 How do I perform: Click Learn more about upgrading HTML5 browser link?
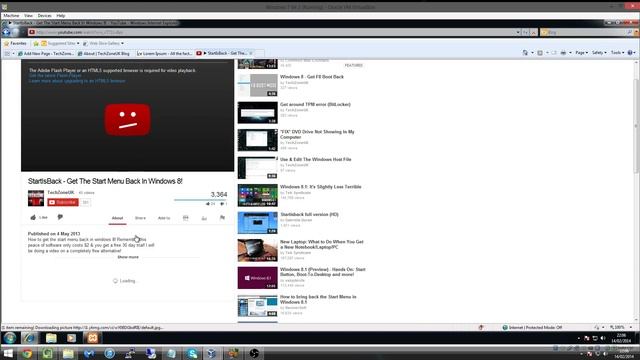click(x=77, y=81)
